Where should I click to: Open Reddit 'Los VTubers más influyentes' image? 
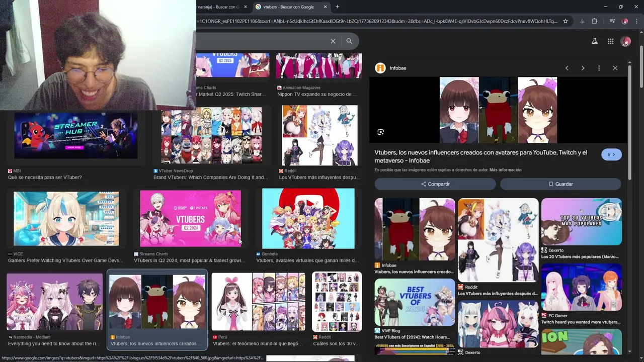tap(320, 135)
